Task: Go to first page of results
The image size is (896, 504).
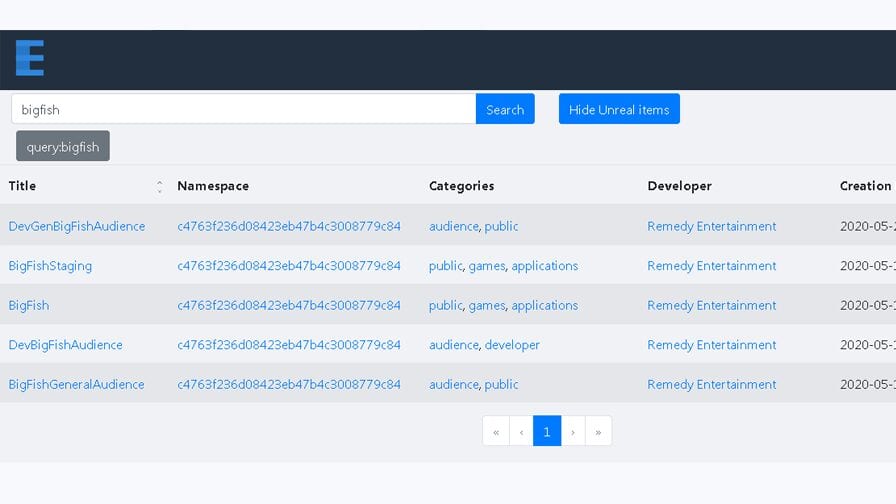Action: pos(496,431)
